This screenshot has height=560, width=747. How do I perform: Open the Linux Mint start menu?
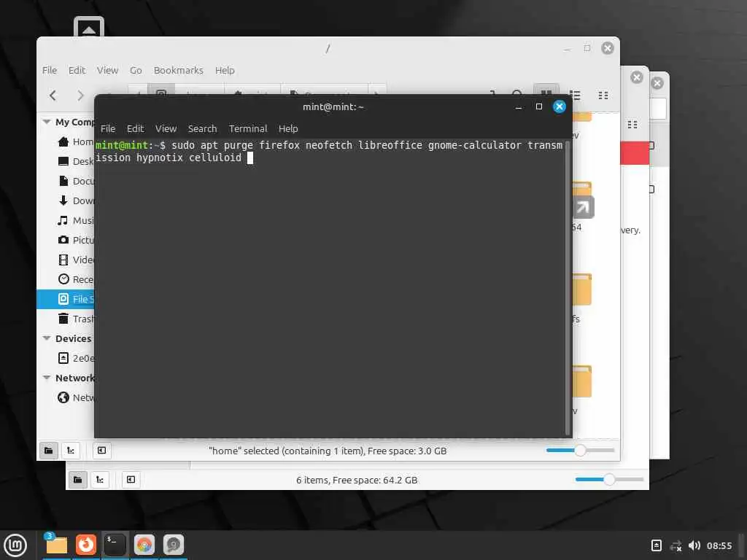(x=15, y=545)
